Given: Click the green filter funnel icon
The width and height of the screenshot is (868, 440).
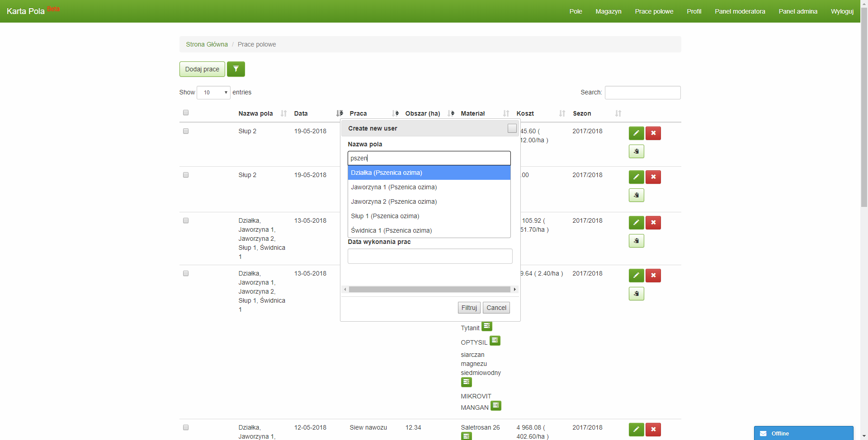Looking at the screenshot, I should [236, 69].
